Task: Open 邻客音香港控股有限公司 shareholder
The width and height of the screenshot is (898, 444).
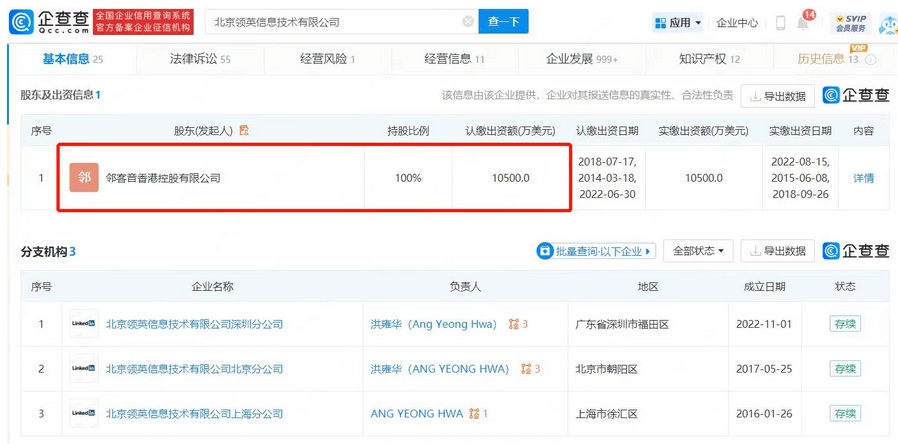Action: click(x=163, y=178)
